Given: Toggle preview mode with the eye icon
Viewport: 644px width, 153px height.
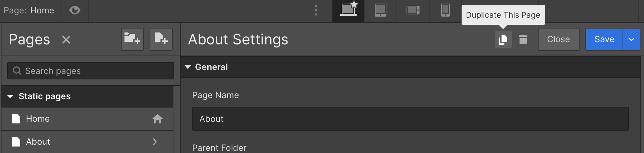Looking at the screenshot, I should tap(75, 10).
